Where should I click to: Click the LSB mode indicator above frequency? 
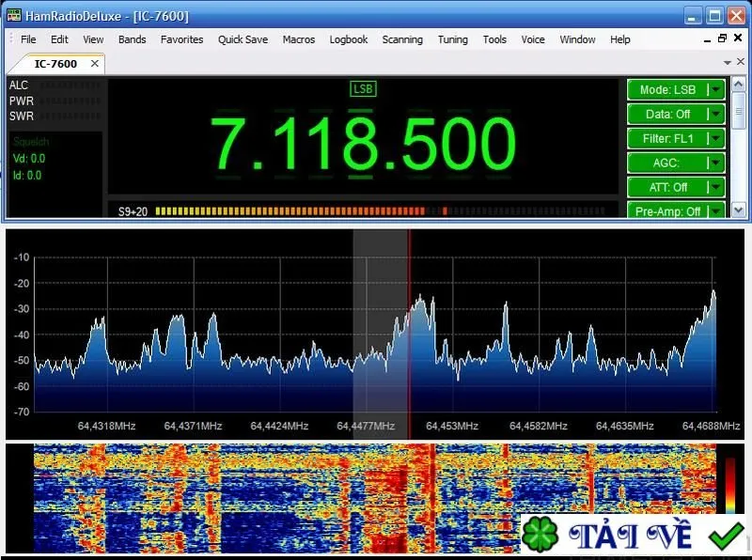(x=363, y=88)
